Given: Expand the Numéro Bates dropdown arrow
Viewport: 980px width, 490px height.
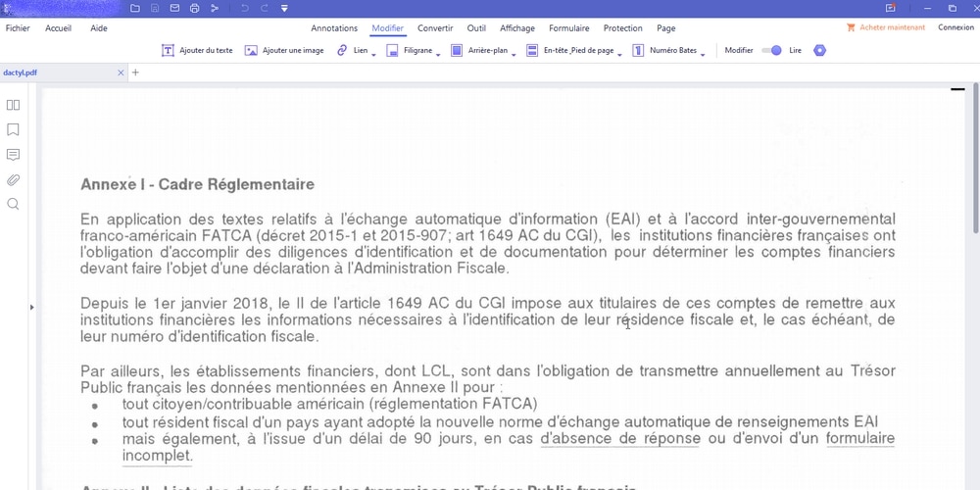Looking at the screenshot, I should pos(703,55).
